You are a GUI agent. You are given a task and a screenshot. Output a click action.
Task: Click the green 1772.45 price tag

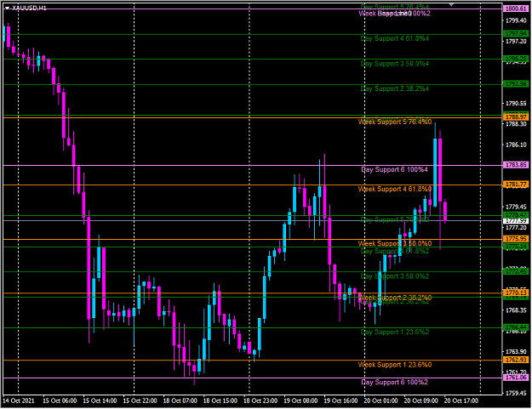point(516,271)
